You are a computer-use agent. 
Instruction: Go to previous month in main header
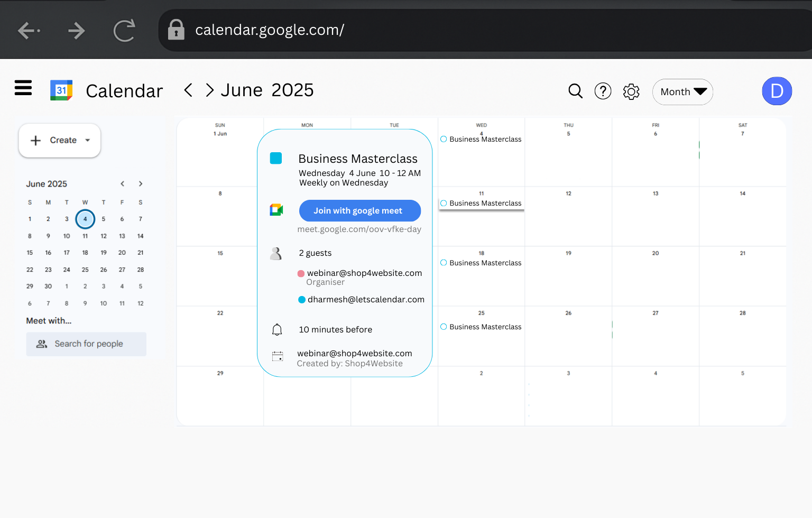click(188, 90)
